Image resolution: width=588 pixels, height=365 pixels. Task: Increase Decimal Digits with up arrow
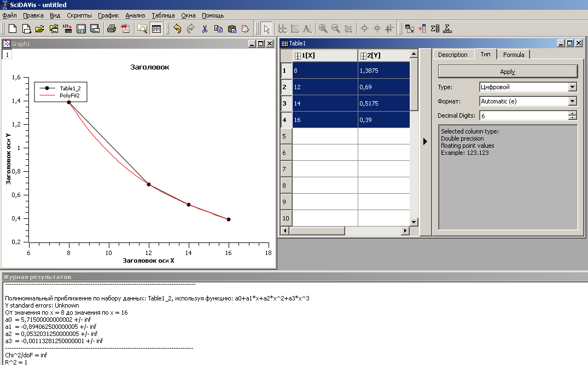tap(573, 113)
